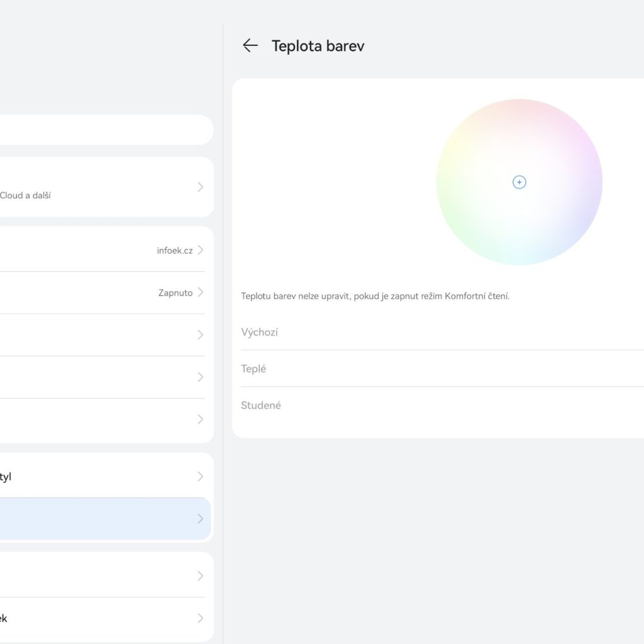The width and height of the screenshot is (644, 644).
Task: Open the settings item showing Zapnuto status
Action: 101,292
